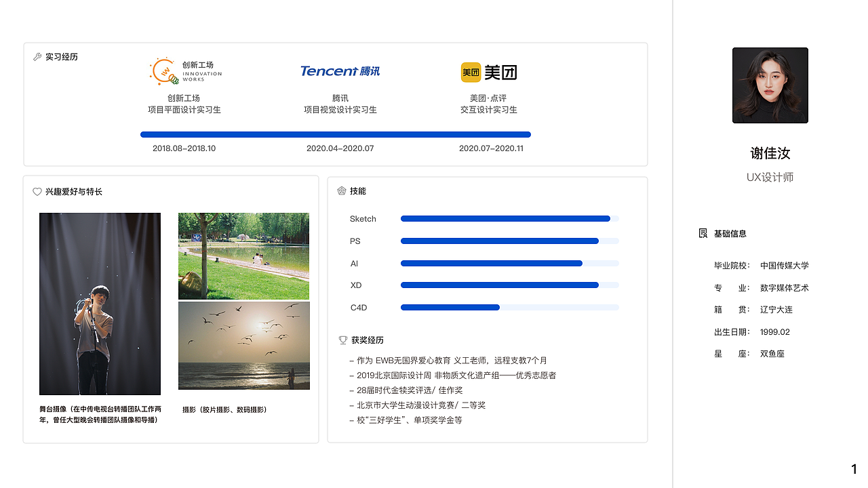Click the birth date 1999.02
Image resolution: width=868 pixels, height=488 pixels.
point(775,332)
